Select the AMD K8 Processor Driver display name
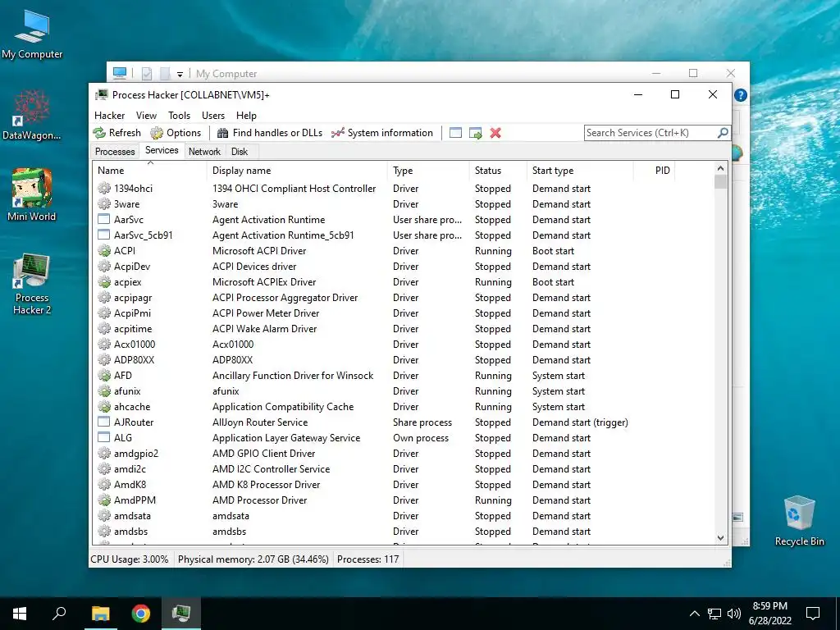Screen dimensions: 840x630 267,484
